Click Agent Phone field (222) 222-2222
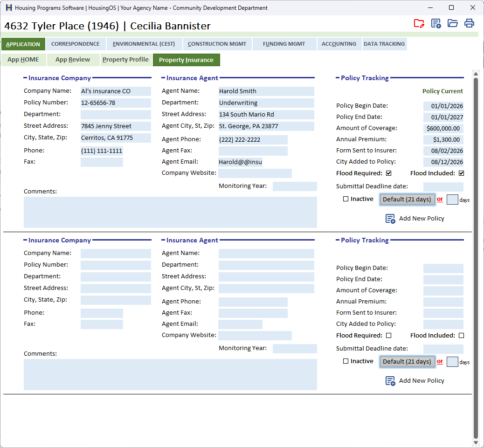The image size is (484, 448). point(253,140)
